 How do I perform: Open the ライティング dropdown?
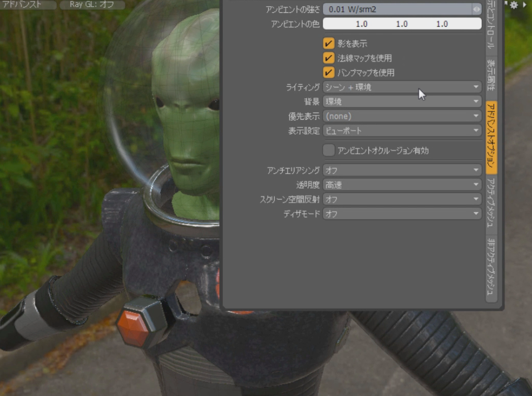pyautogui.click(x=402, y=87)
